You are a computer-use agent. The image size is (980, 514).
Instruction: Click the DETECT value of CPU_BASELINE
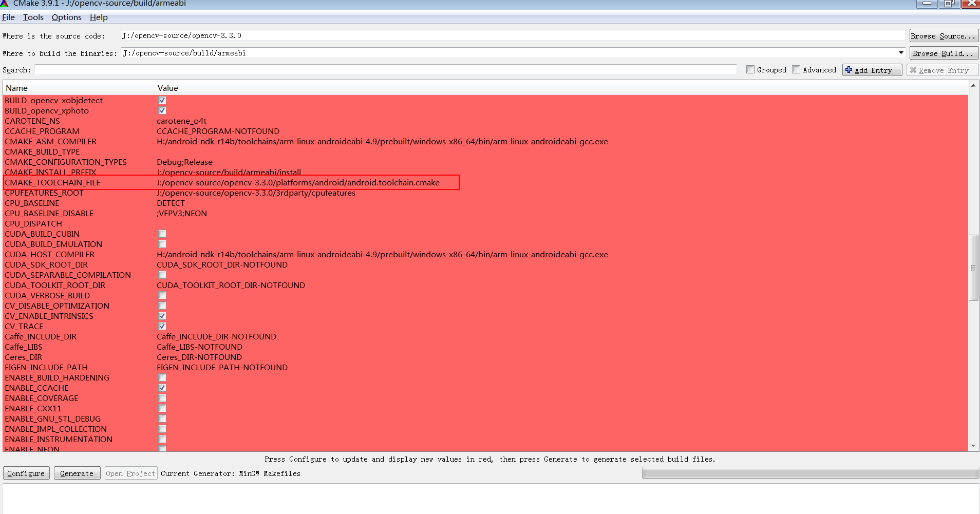pos(171,203)
